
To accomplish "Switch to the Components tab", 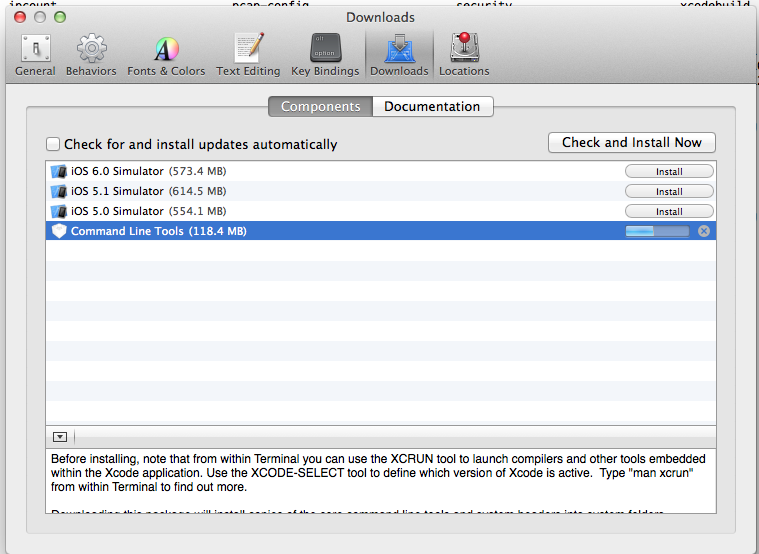I will point(320,107).
